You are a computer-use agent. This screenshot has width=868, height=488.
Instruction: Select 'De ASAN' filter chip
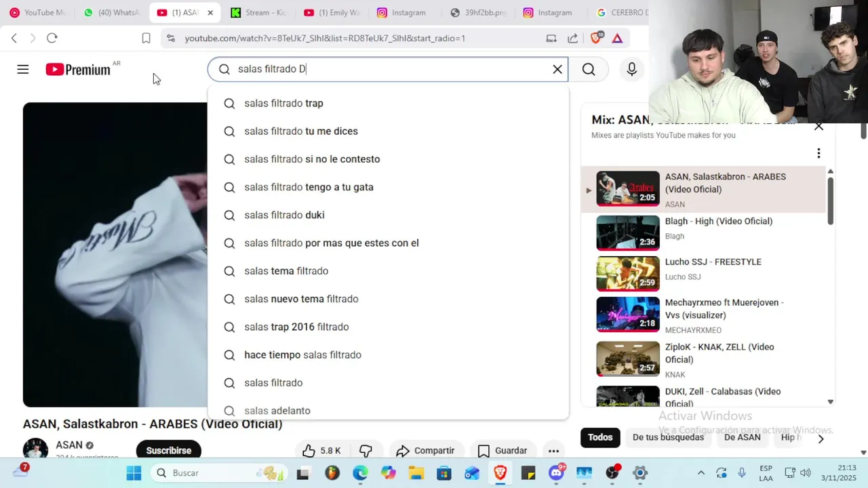pos(743,437)
